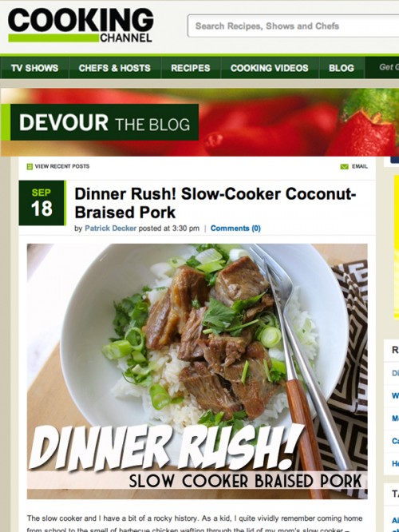Click the yellow sidebar advertisement
Viewport: 399px width, 532px height.
click(397, 248)
